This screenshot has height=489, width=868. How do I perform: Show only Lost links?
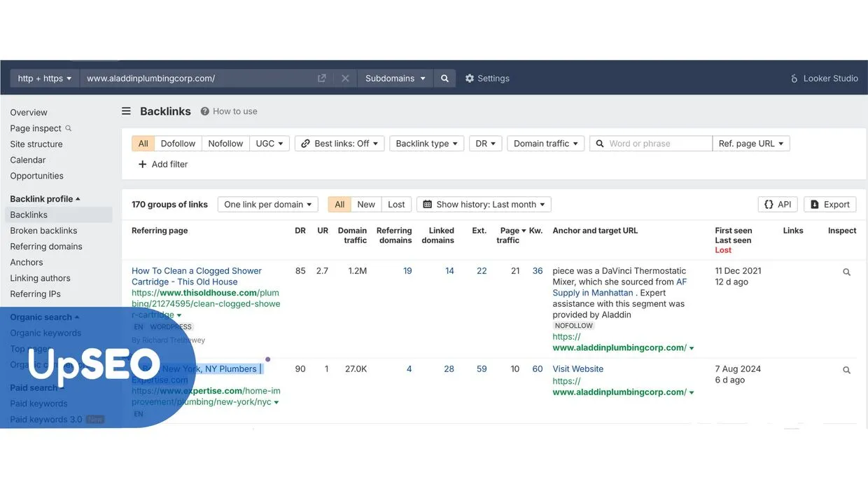(x=396, y=204)
